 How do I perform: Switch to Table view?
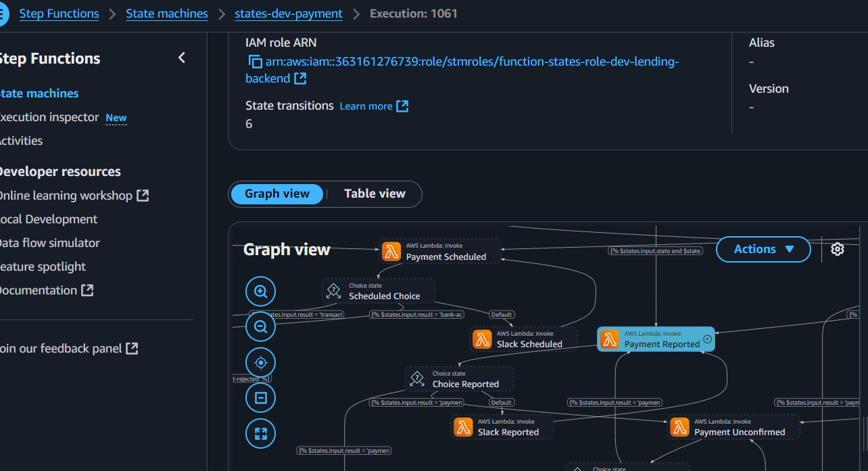pos(375,194)
